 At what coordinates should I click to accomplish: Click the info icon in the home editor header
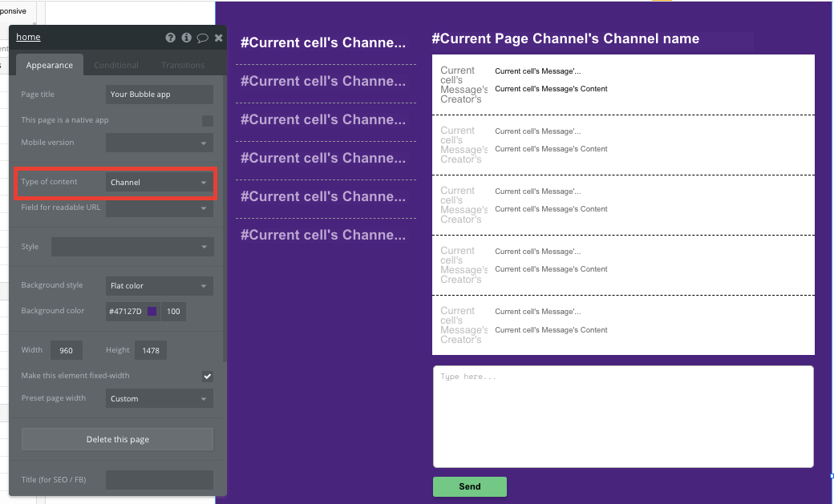pyautogui.click(x=185, y=37)
